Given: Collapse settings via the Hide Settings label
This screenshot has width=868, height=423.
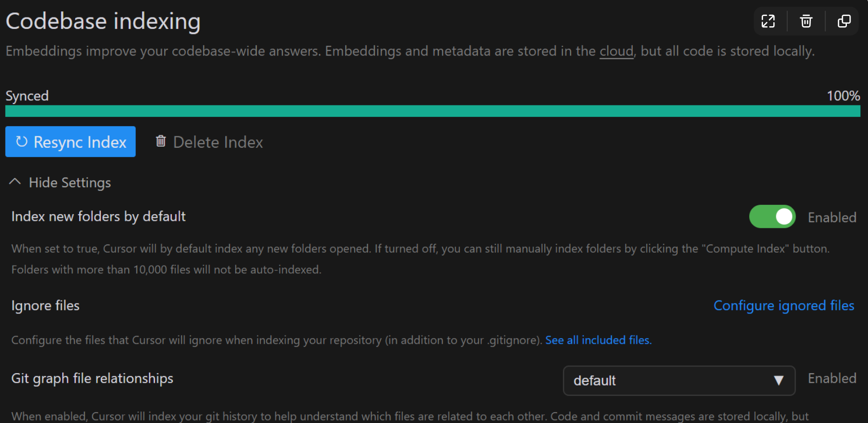Looking at the screenshot, I should 70,183.
